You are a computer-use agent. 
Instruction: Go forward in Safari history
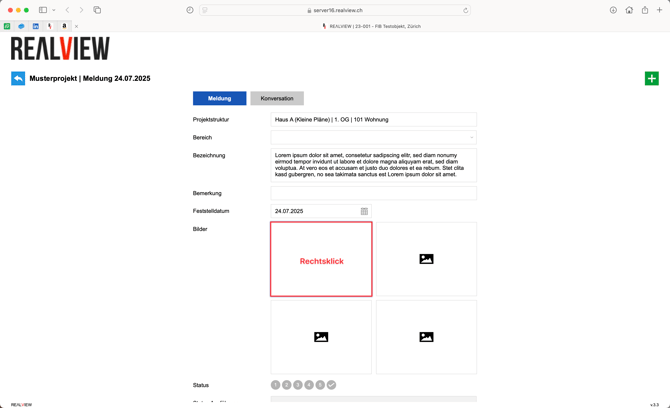81,10
